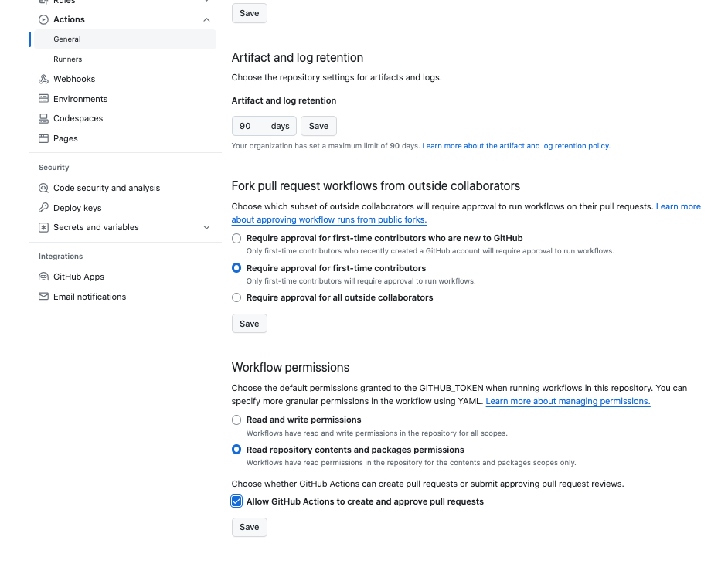The width and height of the screenshot is (728, 564).
Task: Save Workflow permissions settings
Action: pos(249,527)
